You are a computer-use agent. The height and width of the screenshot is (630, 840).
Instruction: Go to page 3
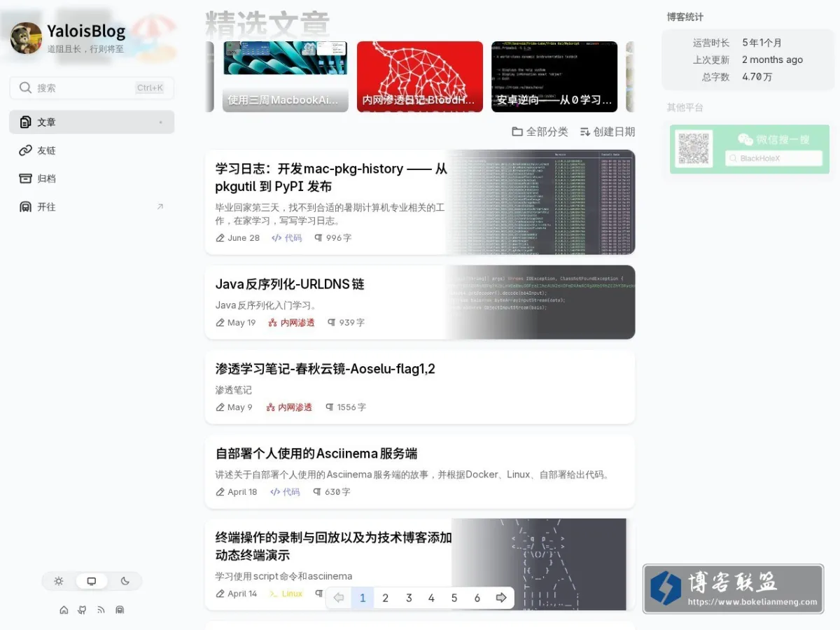(409, 598)
